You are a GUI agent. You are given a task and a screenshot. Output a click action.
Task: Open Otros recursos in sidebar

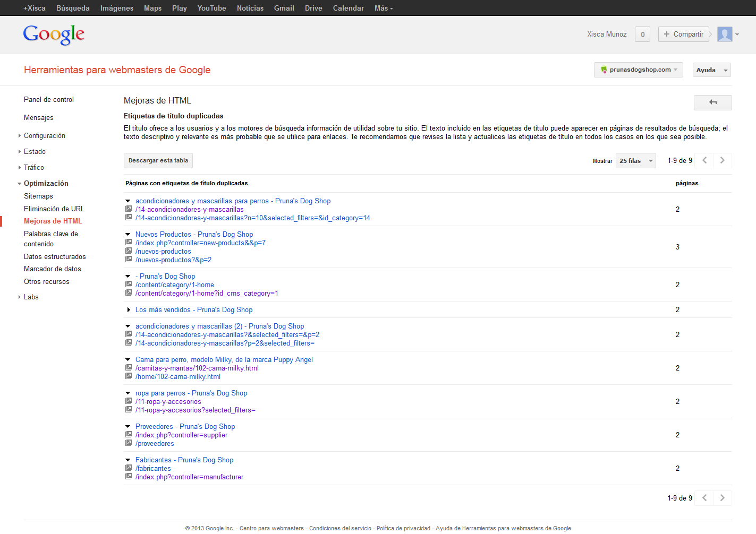47,281
